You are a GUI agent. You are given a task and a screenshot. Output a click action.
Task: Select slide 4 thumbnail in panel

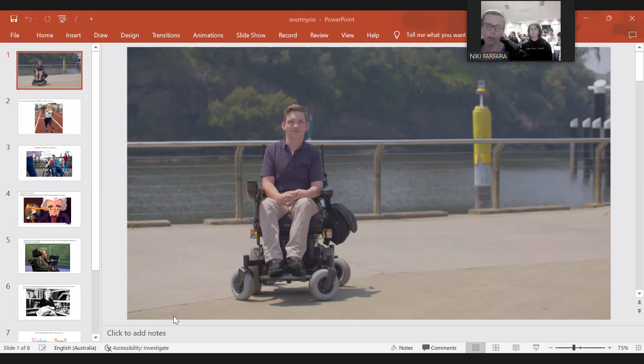[49, 209]
